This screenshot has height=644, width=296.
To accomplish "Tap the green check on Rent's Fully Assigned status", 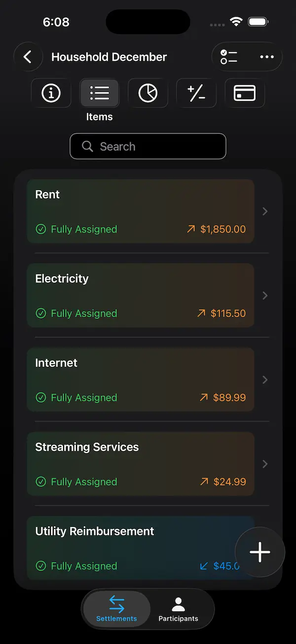I will click(x=40, y=229).
